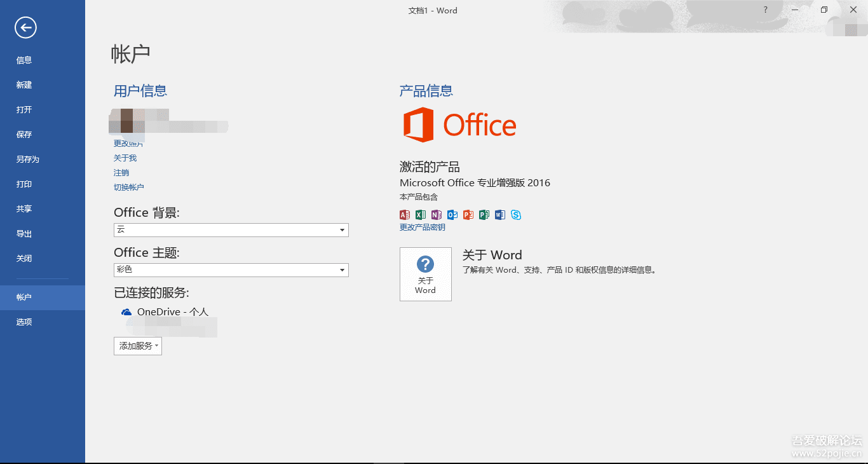Click the 用户信息 heading
Viewport: 868px width, 464px height.
coord(140,91)
